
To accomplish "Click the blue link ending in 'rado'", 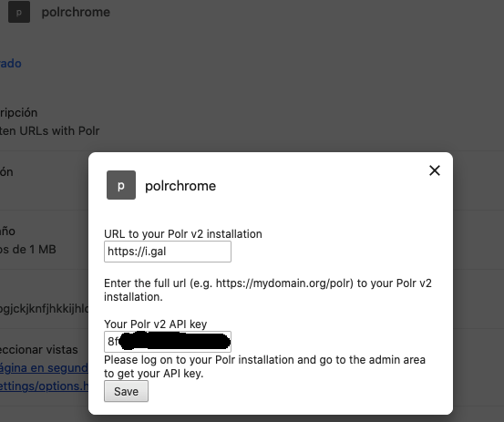I will pos(11,63).
